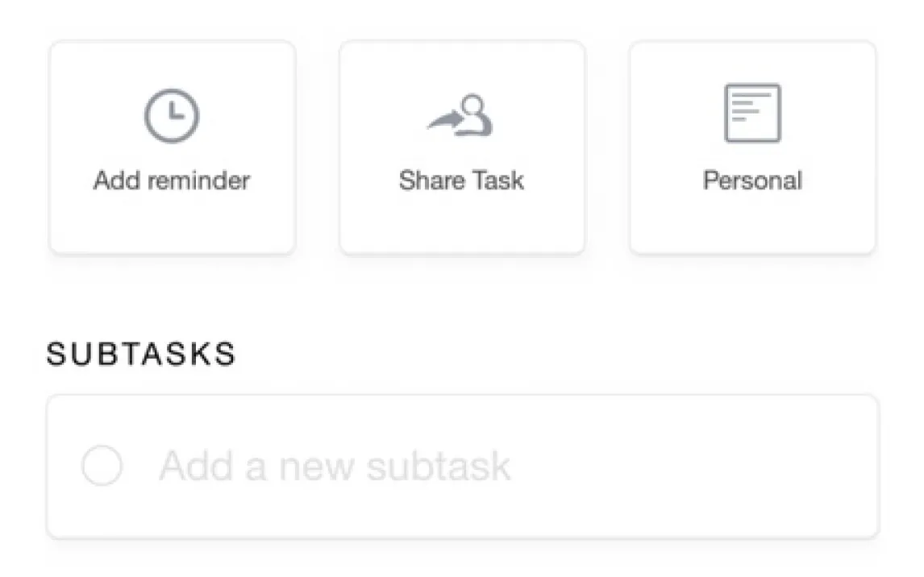Click the arrow part of share icon
Image resolution: width=924 pixels, height=577 pixels.
click(443, 121)
